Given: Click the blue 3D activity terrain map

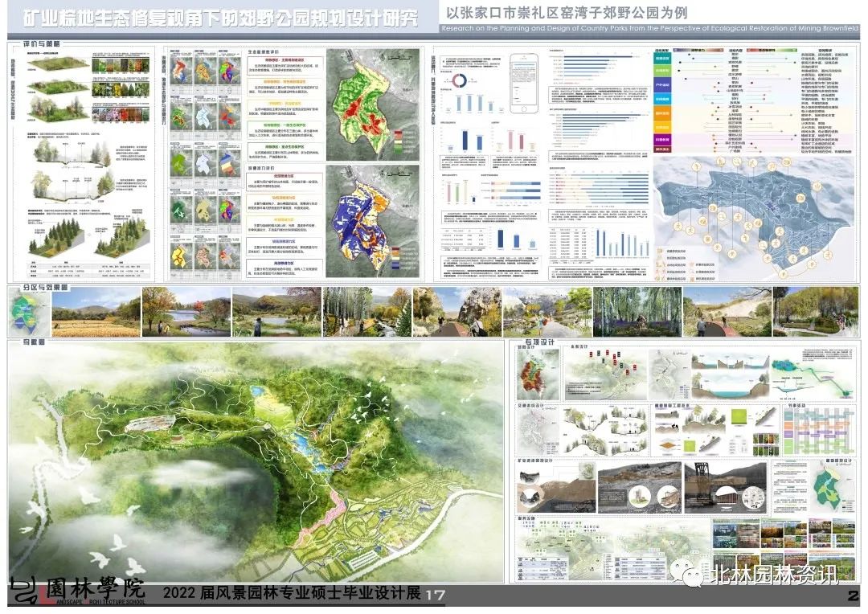Looking at the screenshot, I should coord(757,217).
